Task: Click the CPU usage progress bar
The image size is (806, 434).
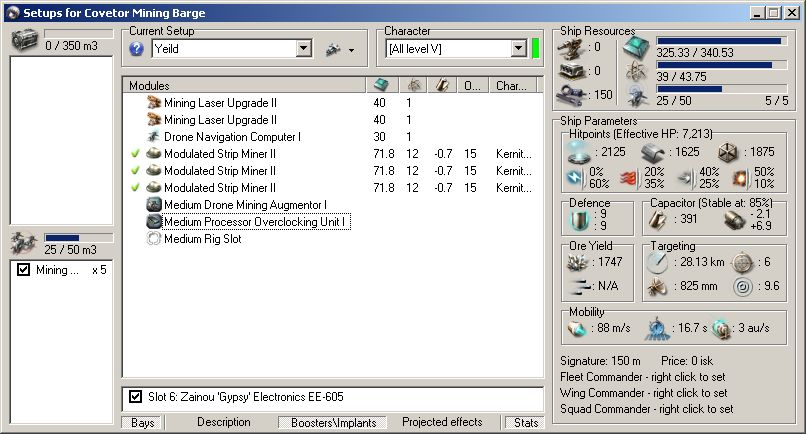Action: [x=722, y=41]
